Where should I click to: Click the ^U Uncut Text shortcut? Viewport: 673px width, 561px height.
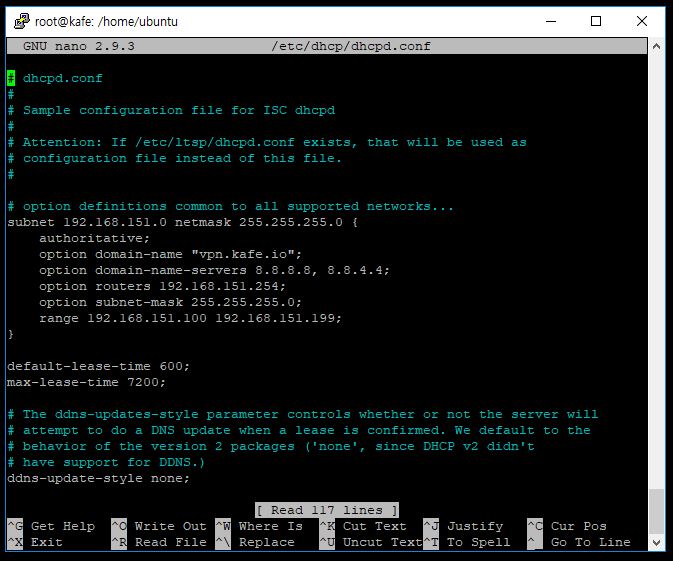(x=371, y=543)
